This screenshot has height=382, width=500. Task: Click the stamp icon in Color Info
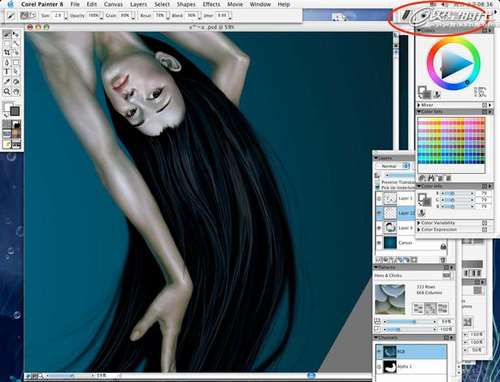click(x=422, y=213)
